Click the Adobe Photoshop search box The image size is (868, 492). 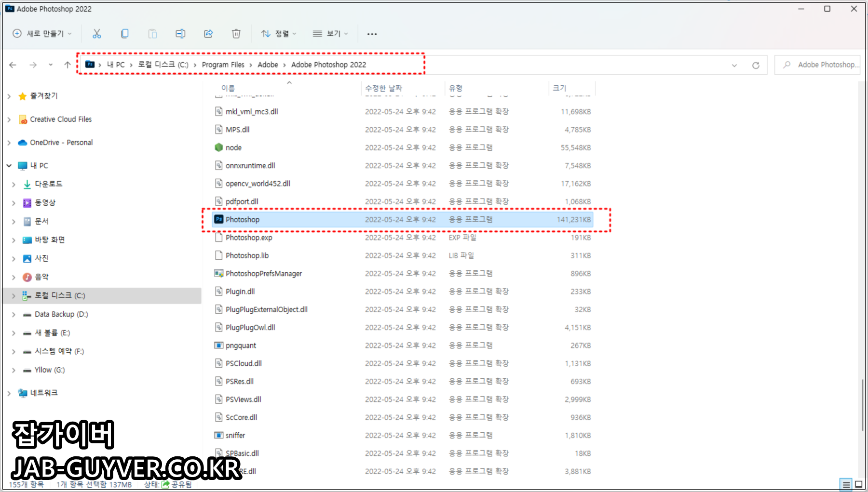[x=817, y=65]
